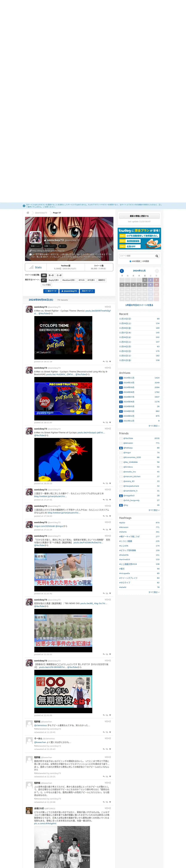
Task: Click archive icon beside 2023年12月
Action: coord(121,421)
